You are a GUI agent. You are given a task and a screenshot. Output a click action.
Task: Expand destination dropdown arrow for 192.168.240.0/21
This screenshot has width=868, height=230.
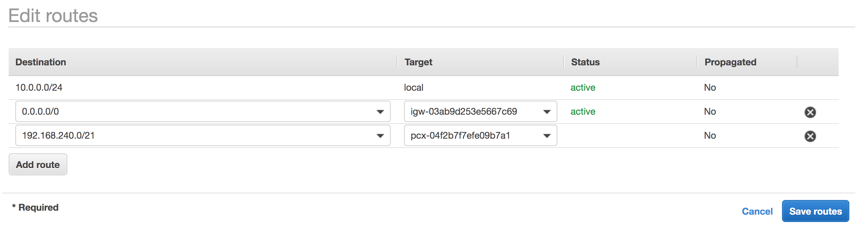[380, 136]
